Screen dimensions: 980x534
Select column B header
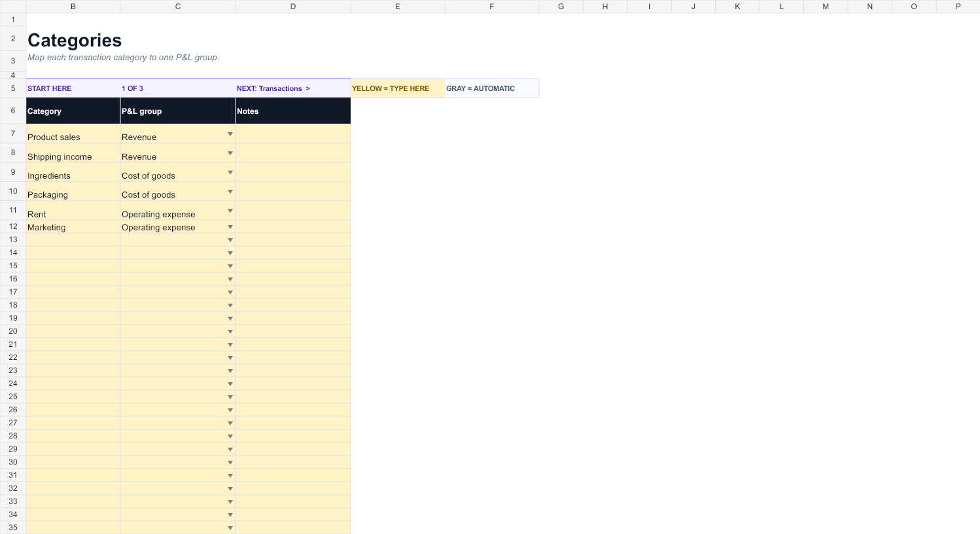click(x=73, y=7)
